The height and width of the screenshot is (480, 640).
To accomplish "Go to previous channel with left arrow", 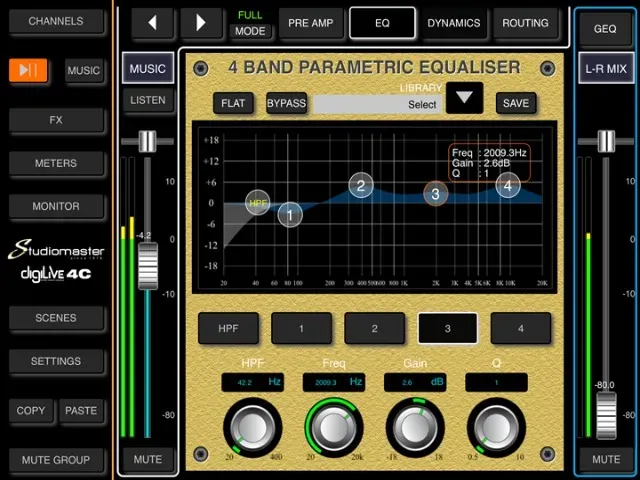I will [x=153, y=23].
